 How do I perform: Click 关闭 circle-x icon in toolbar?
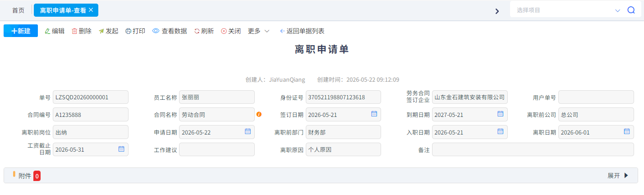[x=224, y=31]
